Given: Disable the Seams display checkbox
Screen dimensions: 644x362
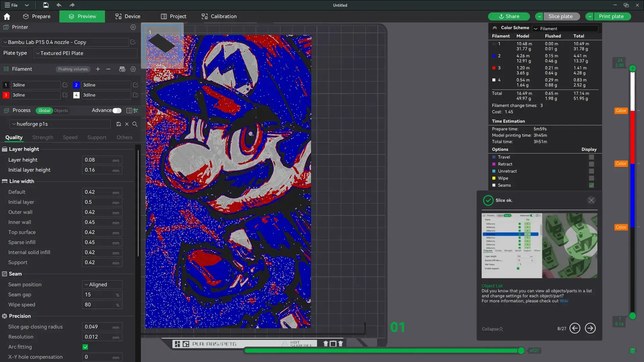Looking at the screenshot, I should coord(591,185).
